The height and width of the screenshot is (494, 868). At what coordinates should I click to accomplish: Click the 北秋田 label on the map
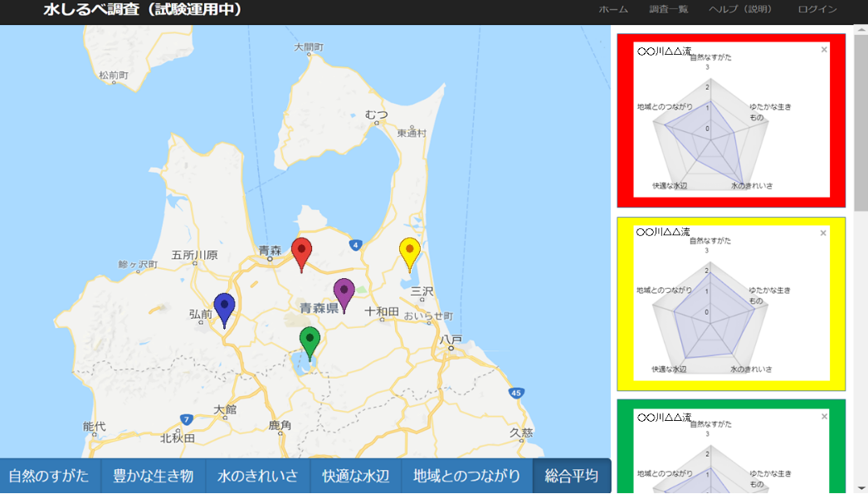tap(178, 438)
